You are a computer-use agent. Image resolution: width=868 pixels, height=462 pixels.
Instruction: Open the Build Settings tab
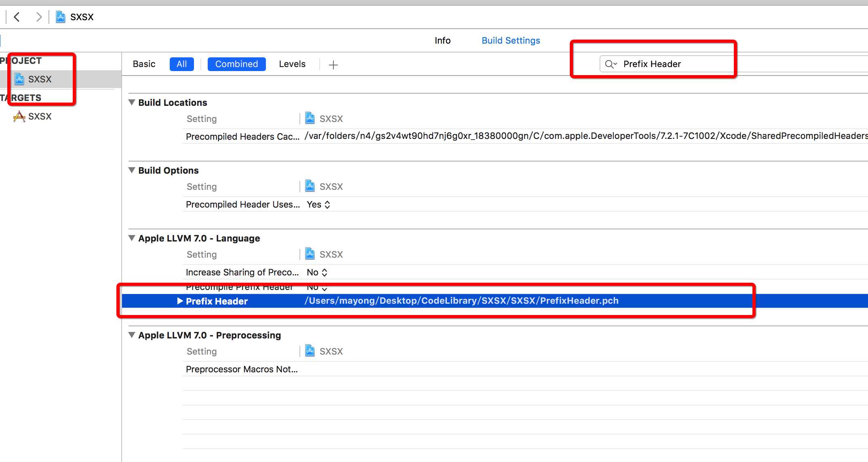click(x=511, y=40)
